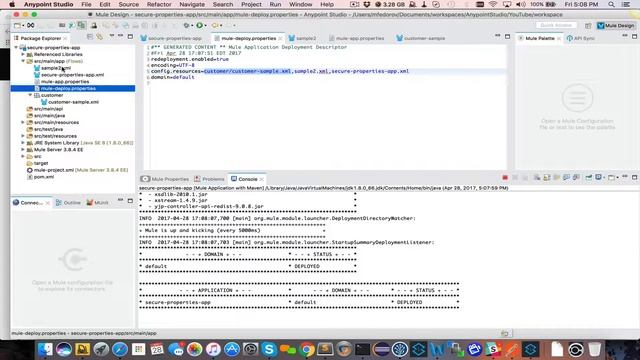640x360 pixels.
Task: Open Skype from the Dock
Action: pos(269,349)
